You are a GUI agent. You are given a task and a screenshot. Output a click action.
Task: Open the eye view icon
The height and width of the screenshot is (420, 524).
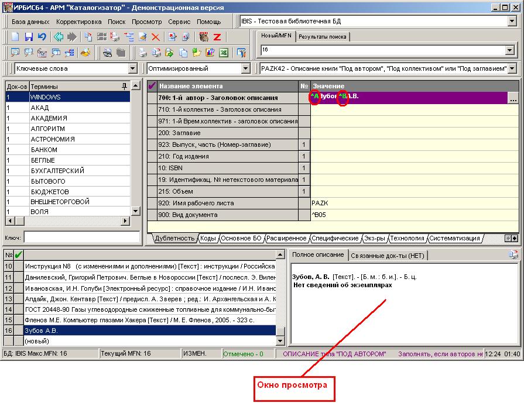tap(107, 53)
